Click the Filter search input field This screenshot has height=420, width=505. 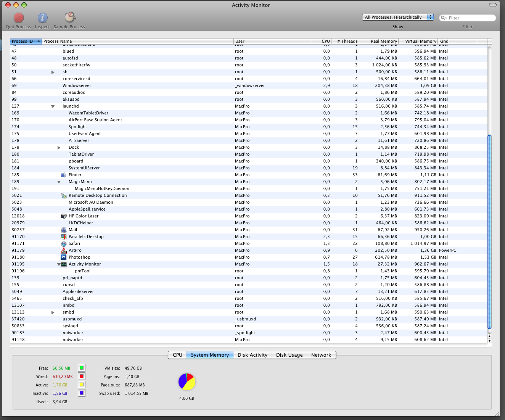coord(468,18)
